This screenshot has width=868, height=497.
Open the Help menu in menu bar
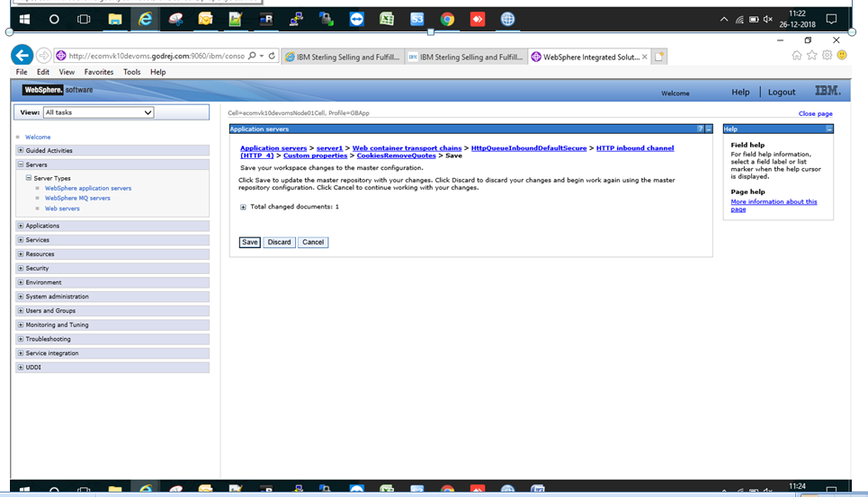(157, 72)
